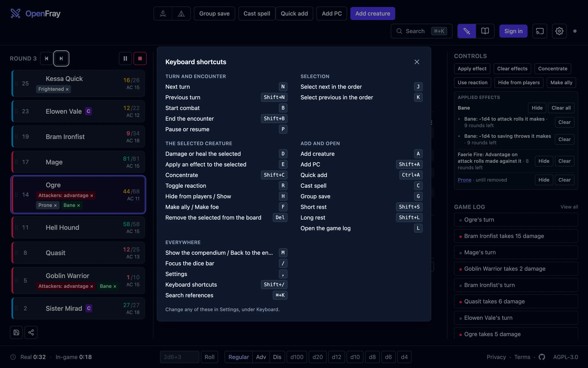The width and height of the screenshot is (588, 368).
Task: Open the GitHub icon in the footer
Action: tap(542, 357)
